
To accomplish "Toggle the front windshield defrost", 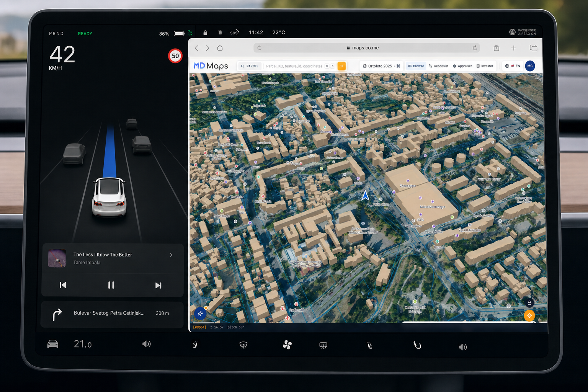I will coord(243,345).
